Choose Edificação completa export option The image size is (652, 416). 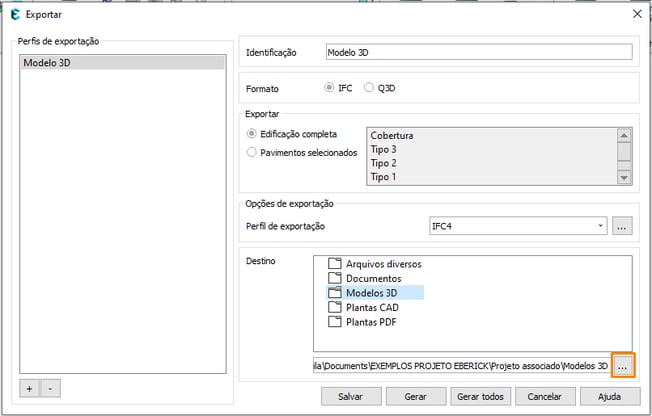pyautogui.click(x=252, y=134)
